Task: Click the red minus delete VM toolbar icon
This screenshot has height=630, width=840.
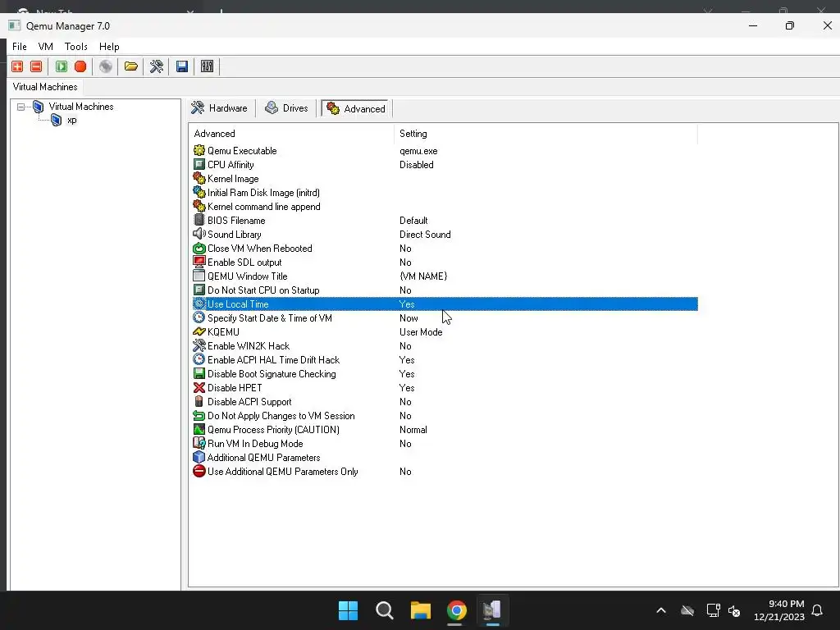Action: [x=36, y=66]
